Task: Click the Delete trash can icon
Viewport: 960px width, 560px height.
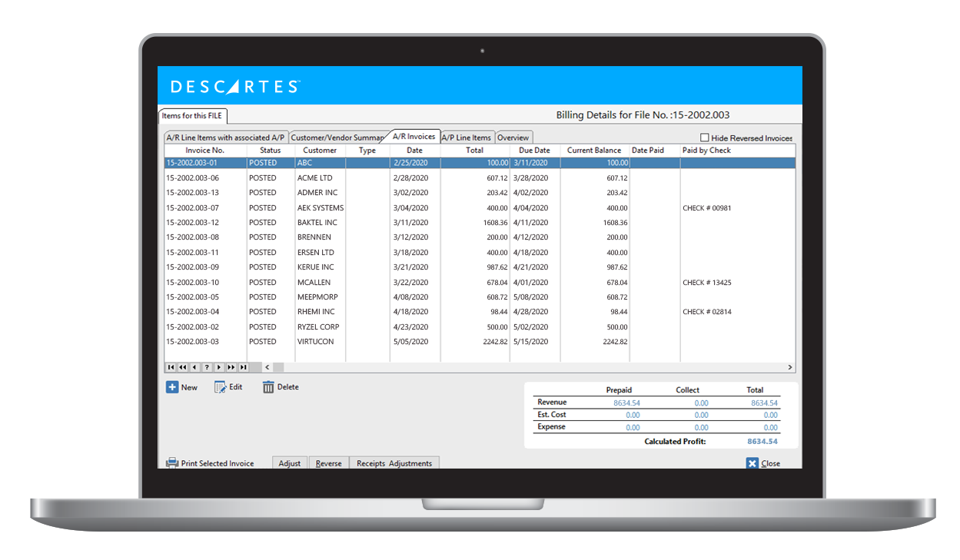Action: pyautogui.click(x=268, y=387)
